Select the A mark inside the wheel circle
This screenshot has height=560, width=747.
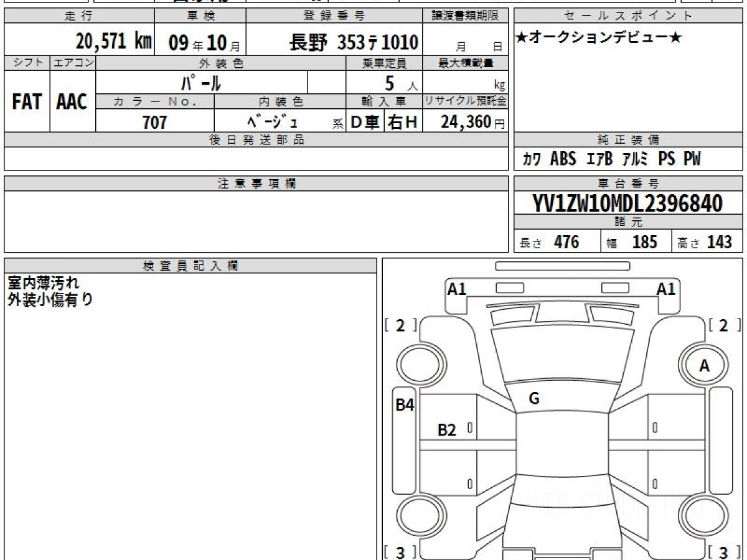(704, 366)
